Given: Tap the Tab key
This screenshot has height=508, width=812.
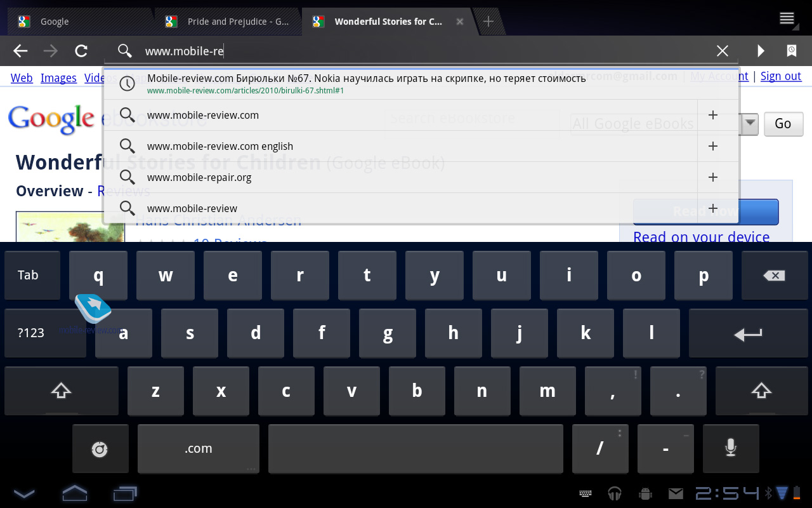Looking at the screenshot, I should pos(32,276).
